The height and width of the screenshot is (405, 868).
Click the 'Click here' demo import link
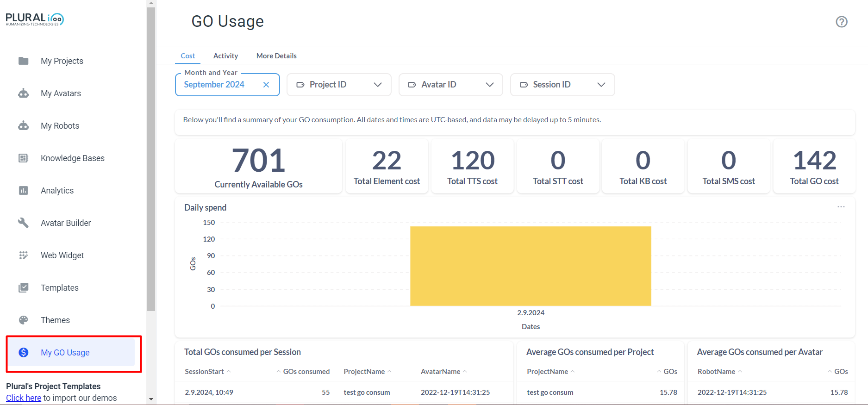[x=24, y=398]
